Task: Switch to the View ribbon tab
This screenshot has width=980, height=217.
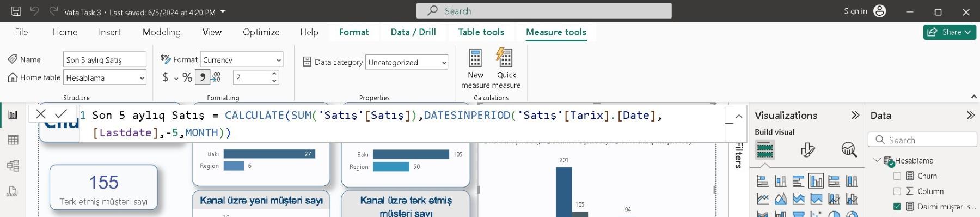Action: click(212, 32)
